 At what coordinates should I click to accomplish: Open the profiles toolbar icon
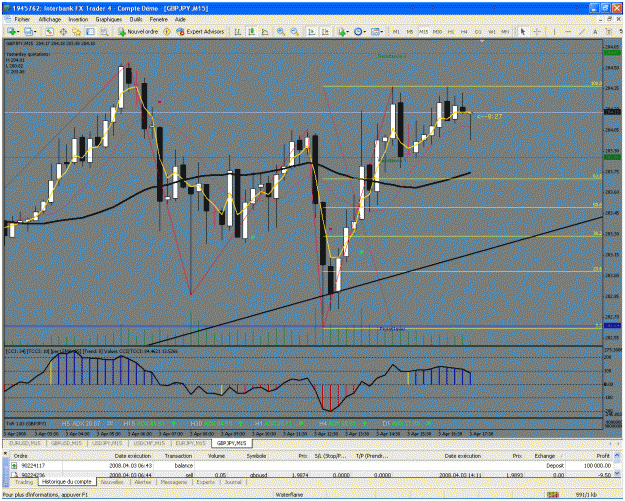click(28, 31)
